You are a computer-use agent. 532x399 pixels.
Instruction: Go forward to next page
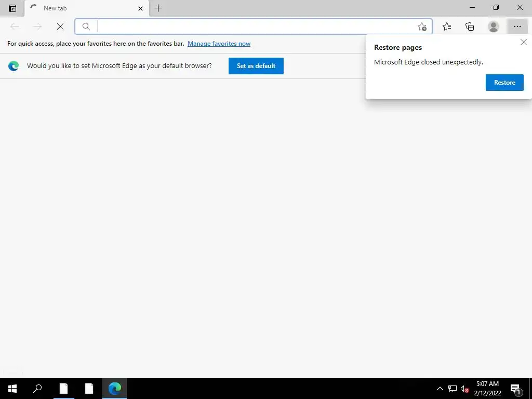point(37,26)
